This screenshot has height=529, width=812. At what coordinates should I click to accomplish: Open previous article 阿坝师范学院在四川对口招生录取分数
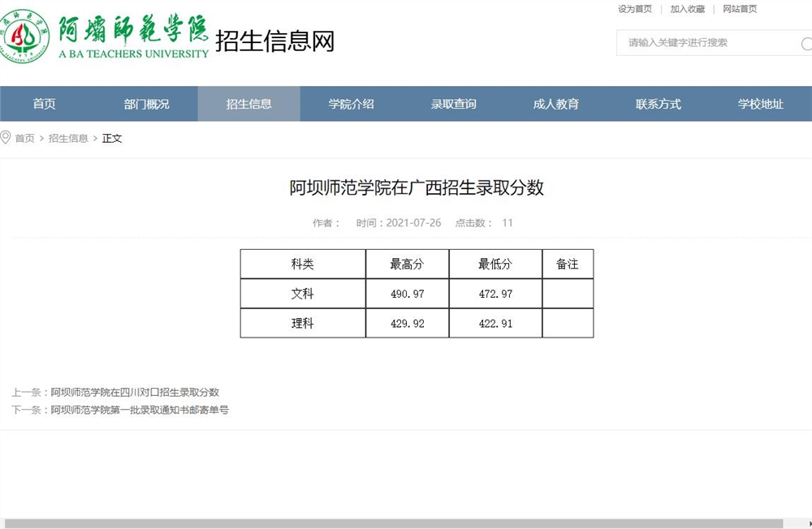coord(135,393)
